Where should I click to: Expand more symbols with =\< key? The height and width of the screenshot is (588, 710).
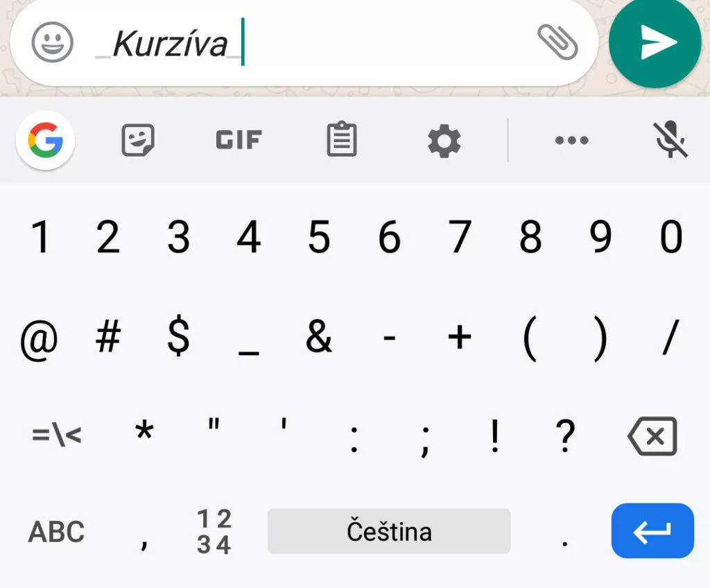57,435
